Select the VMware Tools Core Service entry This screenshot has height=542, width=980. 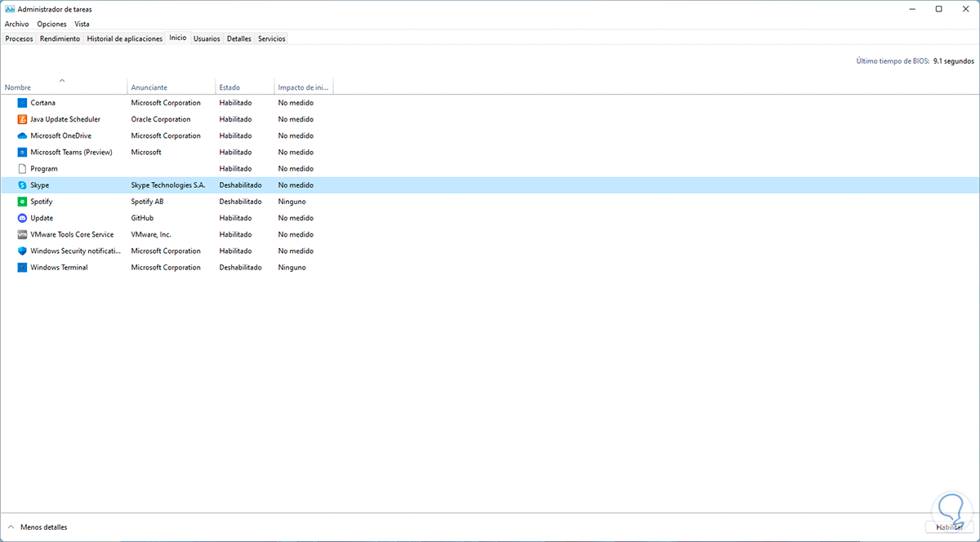72,234
